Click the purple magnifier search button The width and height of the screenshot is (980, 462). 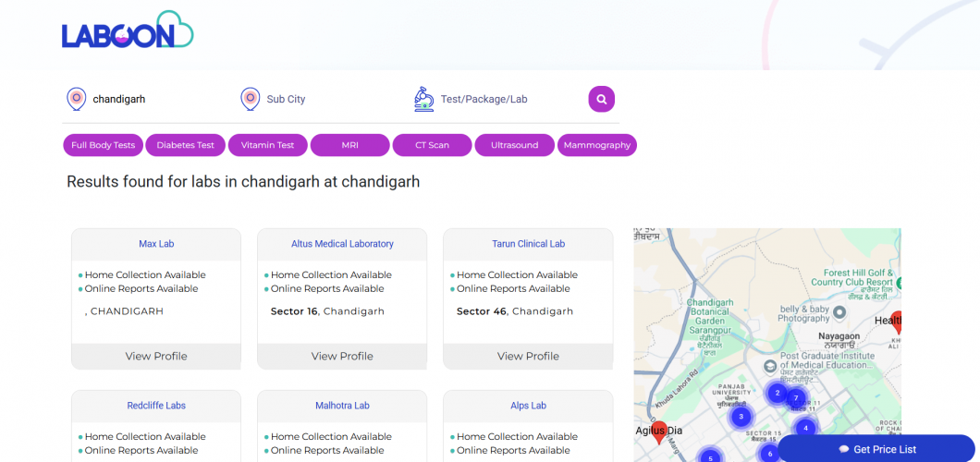pos(601,99)
